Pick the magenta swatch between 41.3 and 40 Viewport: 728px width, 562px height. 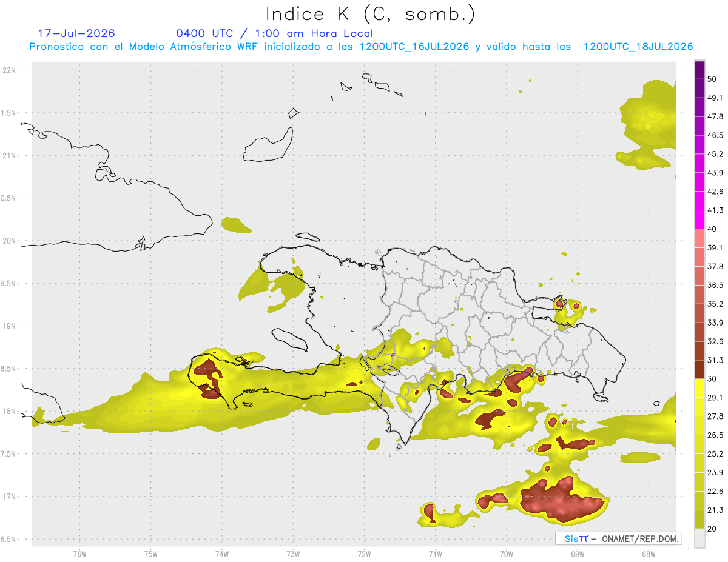tap(699, 219)
